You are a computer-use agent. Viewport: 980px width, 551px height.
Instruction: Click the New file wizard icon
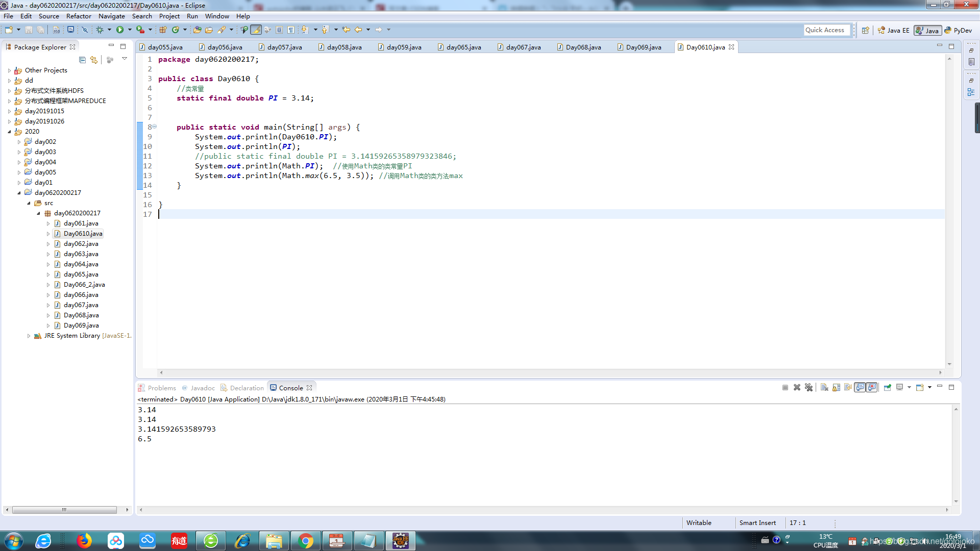(9, 30)
